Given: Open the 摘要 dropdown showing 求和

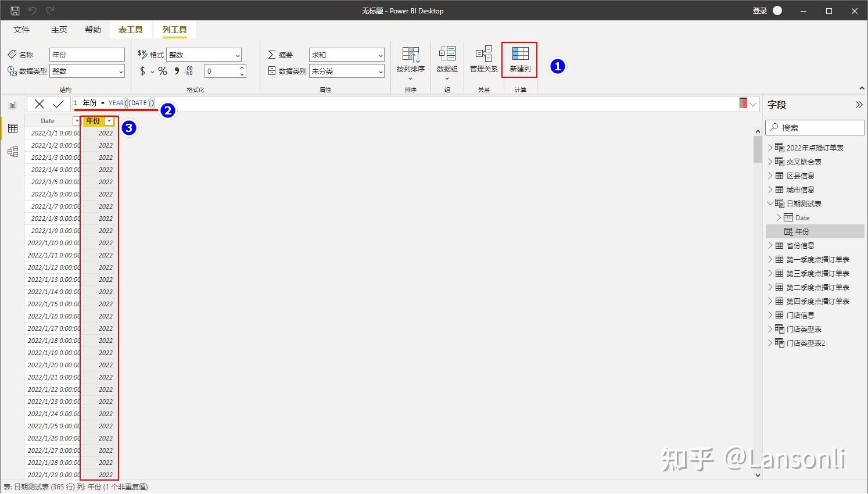Looking at the screenshot, I should [x=346, y=55].
